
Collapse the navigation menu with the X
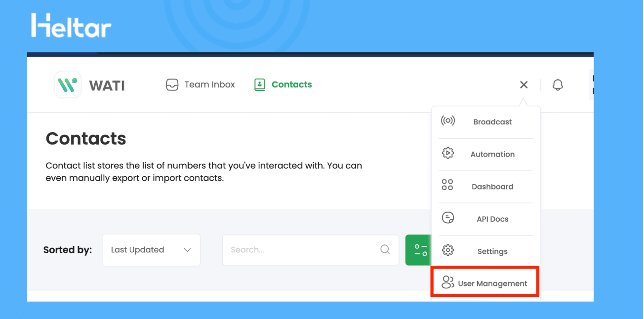point(523,84)
